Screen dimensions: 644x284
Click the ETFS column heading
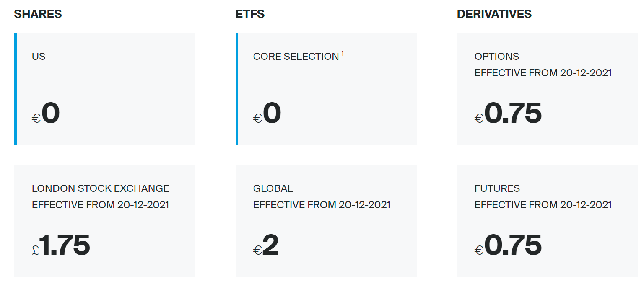tap(250, 14)
